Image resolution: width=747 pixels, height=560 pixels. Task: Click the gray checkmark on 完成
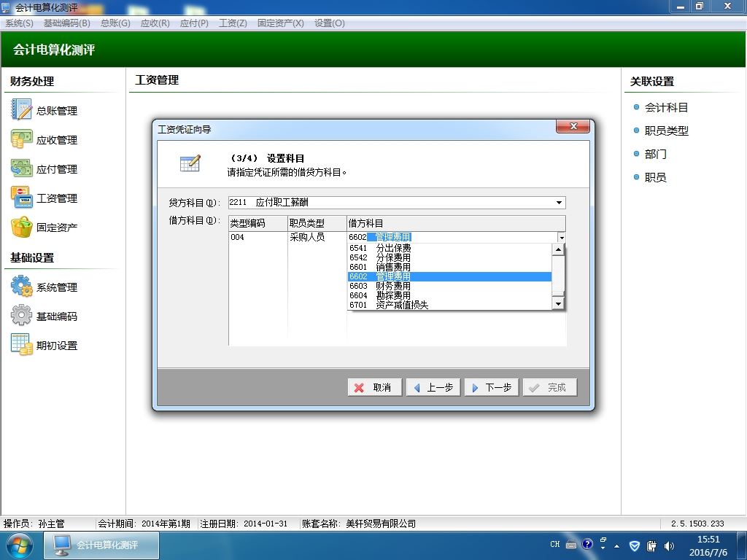click(x=534, y=388)
